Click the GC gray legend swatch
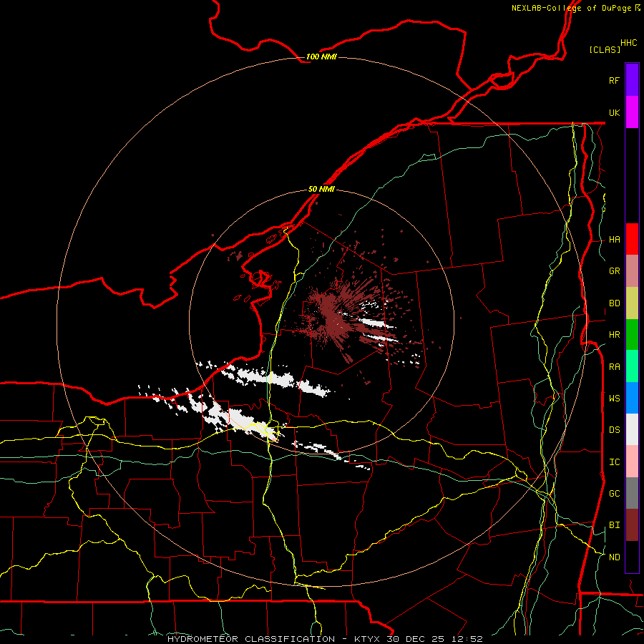 tap(632, 493)
